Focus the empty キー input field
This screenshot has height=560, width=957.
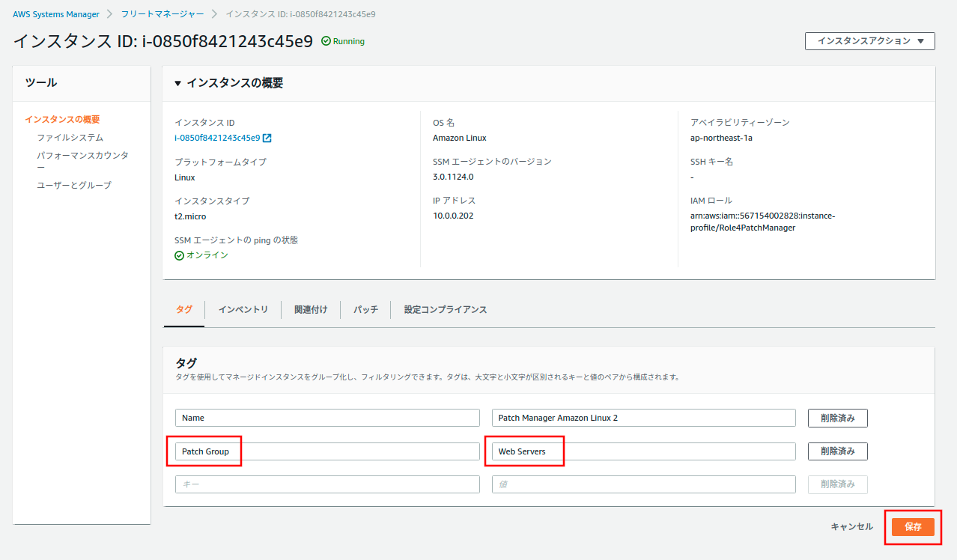pyautogui.click(x=327, y=484)
